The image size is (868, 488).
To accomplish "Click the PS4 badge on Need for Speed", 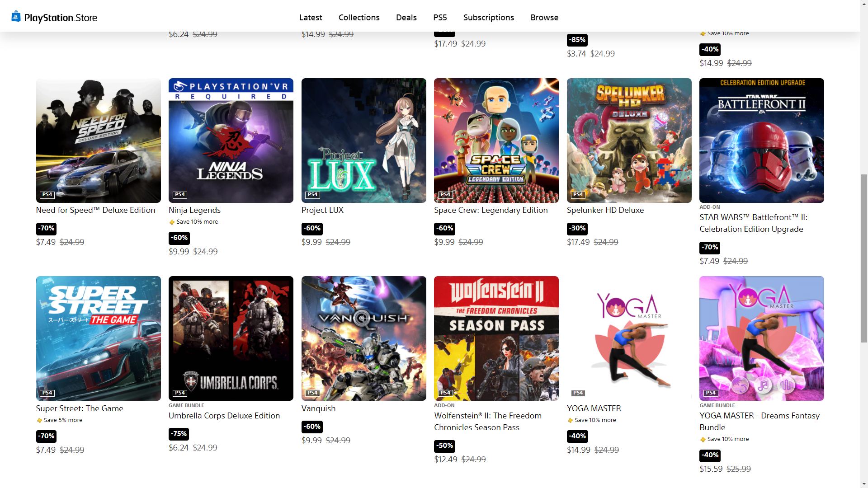I will pos(47,195).
